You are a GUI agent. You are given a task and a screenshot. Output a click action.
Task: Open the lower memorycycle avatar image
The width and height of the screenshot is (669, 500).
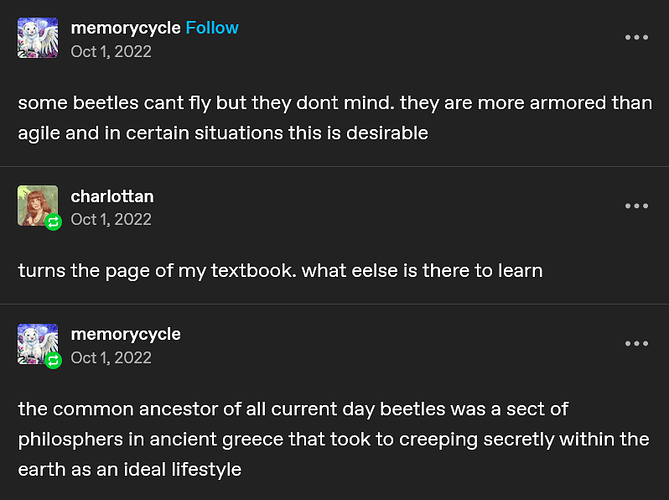pos(38,344)
